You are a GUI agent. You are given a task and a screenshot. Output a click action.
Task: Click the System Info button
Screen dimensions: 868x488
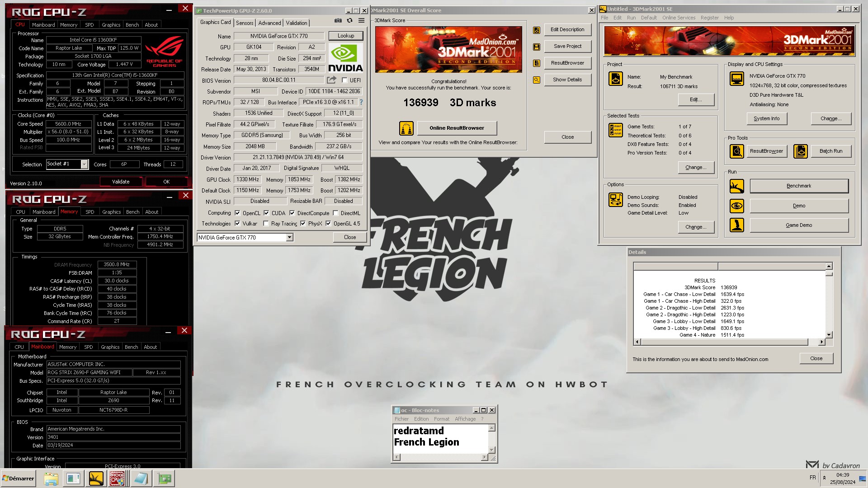tap(766, 119)
